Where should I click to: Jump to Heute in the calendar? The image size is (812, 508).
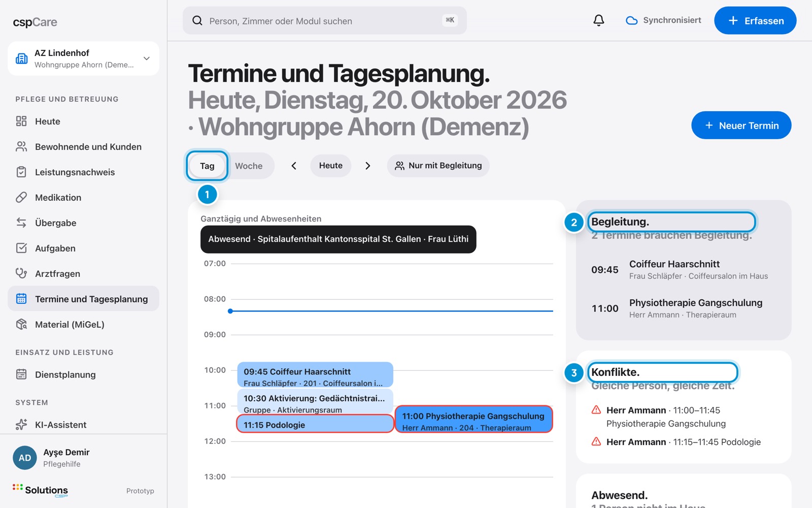pos(331,166)
